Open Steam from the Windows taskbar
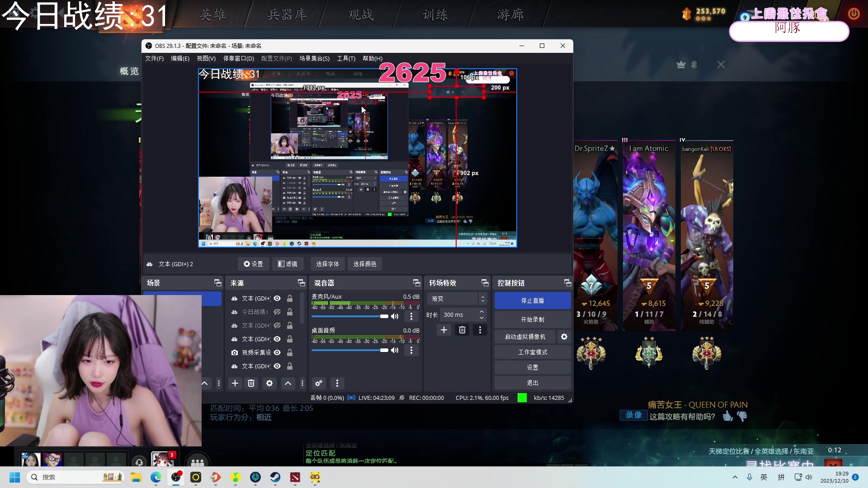868x488 pixels. (x=275, y=477)
